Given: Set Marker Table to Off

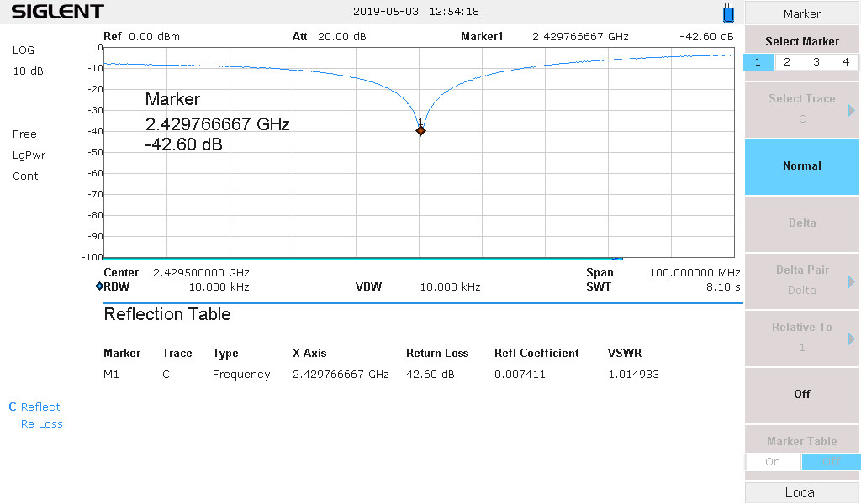Looking at the screenshot, I should (x=831, y=461).
